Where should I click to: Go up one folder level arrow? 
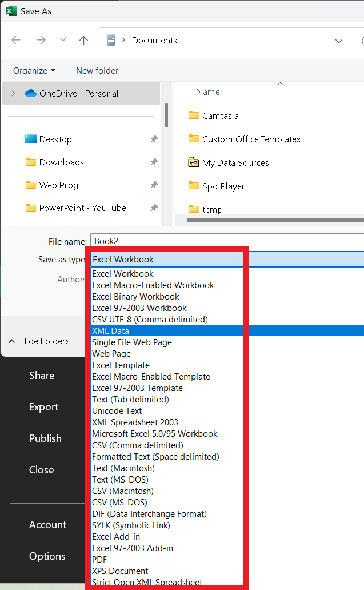point(84,40)
